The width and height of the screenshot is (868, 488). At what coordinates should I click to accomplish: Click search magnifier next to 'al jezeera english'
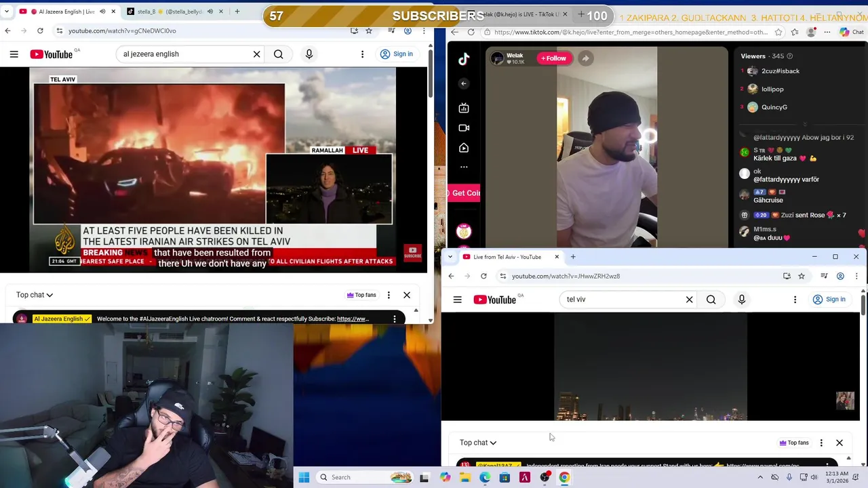(x=278, y=54)
